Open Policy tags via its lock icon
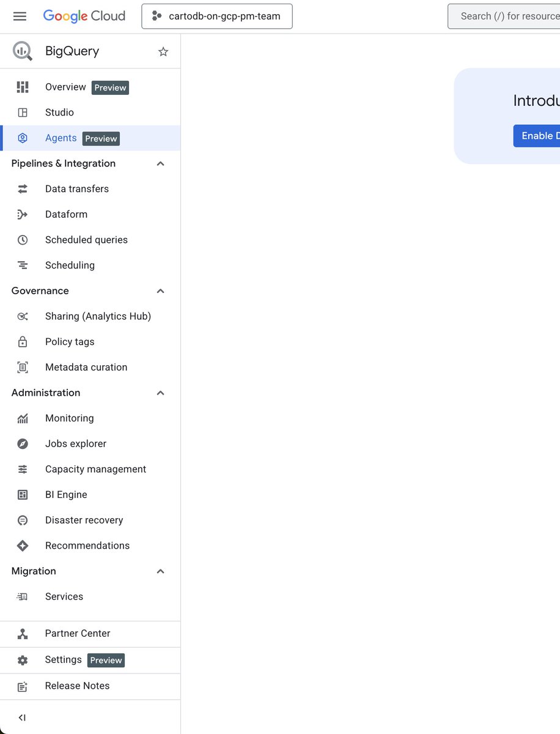 pos(23,342)
